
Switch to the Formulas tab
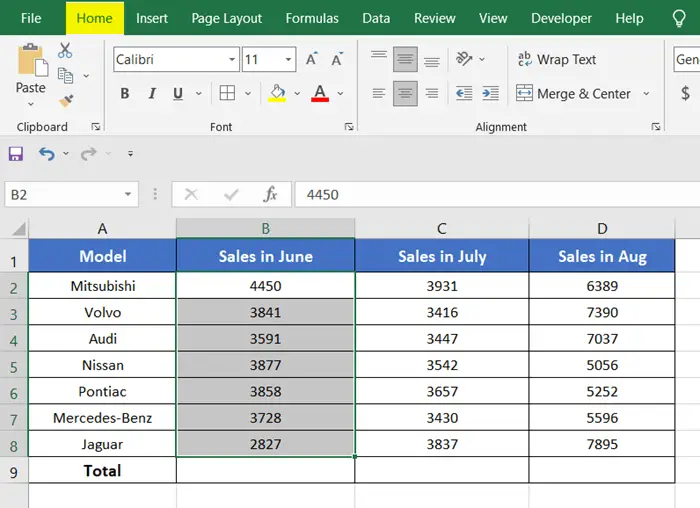[312, 18]
